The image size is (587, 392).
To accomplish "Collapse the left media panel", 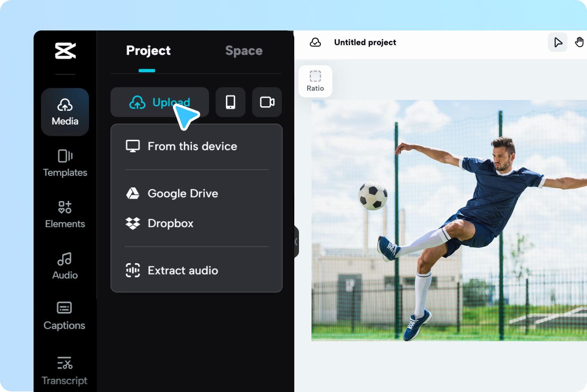I will pyautogui.click(x=295, y=242).
